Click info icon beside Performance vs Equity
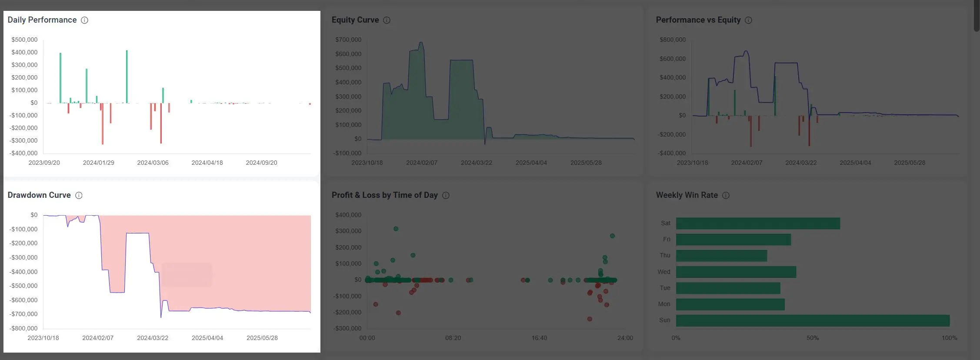Screen dimensions: 980x360 click(x=748, y=20)
